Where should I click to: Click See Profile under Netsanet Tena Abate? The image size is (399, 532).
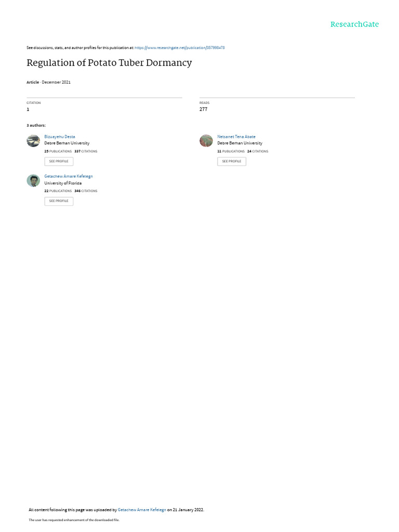pos(232,162)
